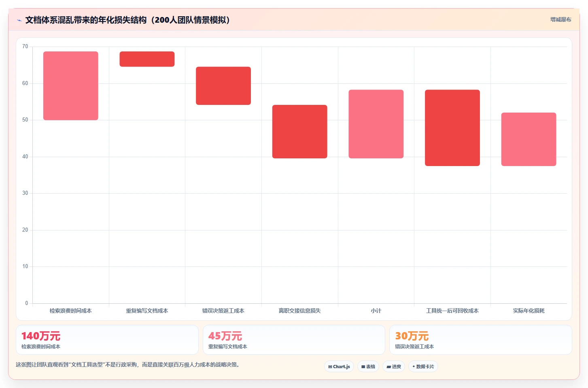Select the 实际年化损耗 bar

coord(529,139)
